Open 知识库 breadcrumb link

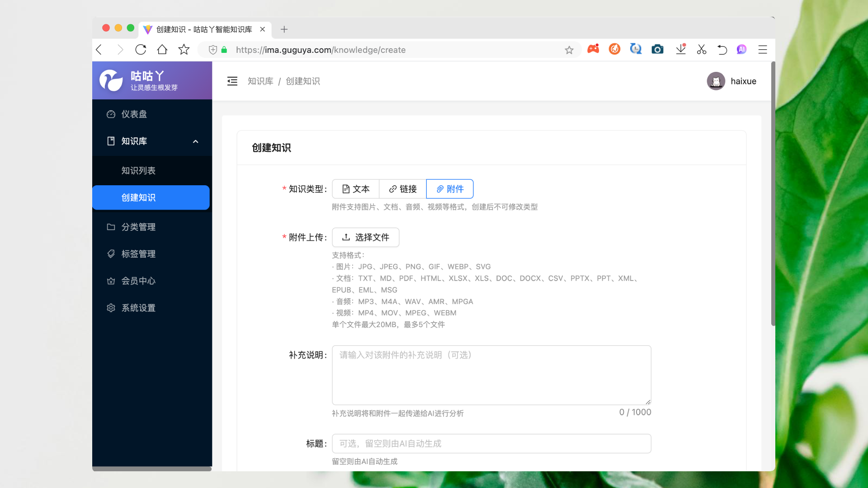click(260, 81)
